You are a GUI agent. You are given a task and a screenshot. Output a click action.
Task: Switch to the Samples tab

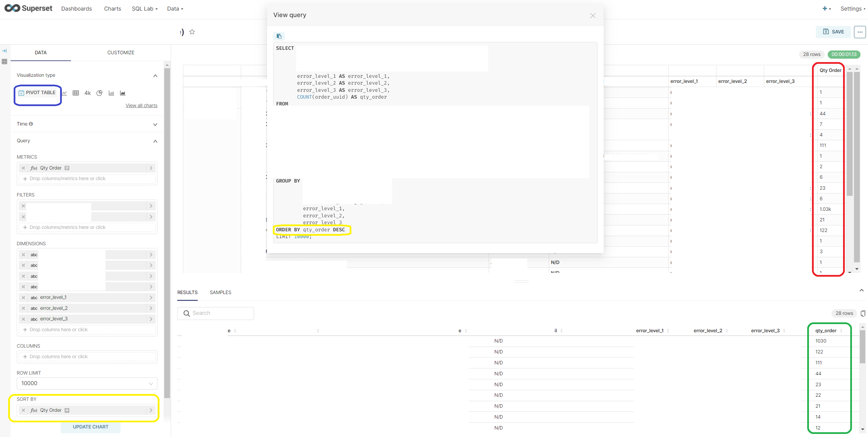[220, 292]
